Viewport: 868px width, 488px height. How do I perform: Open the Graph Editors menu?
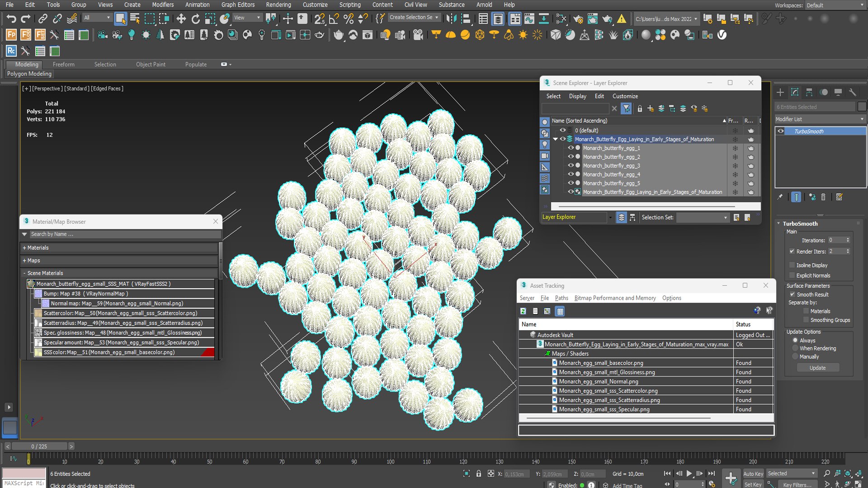(238, 5)
